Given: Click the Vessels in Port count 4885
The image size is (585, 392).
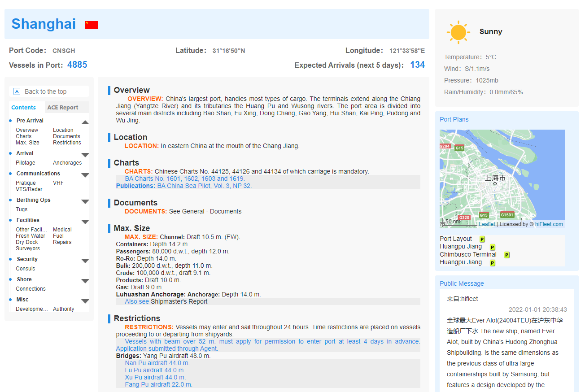Looking at the screenshot, I should 77,65.
